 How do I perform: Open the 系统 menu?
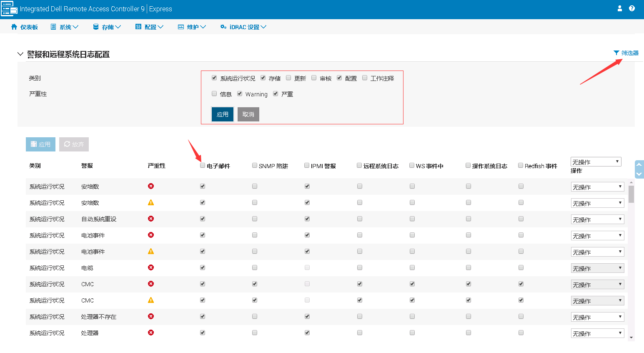tap(65, 27)
